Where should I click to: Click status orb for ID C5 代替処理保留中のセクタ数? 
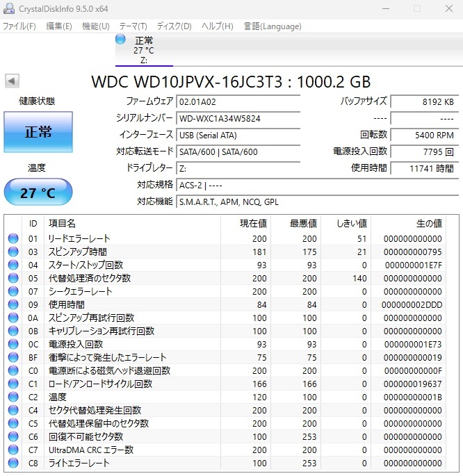(x=13, y=423)
